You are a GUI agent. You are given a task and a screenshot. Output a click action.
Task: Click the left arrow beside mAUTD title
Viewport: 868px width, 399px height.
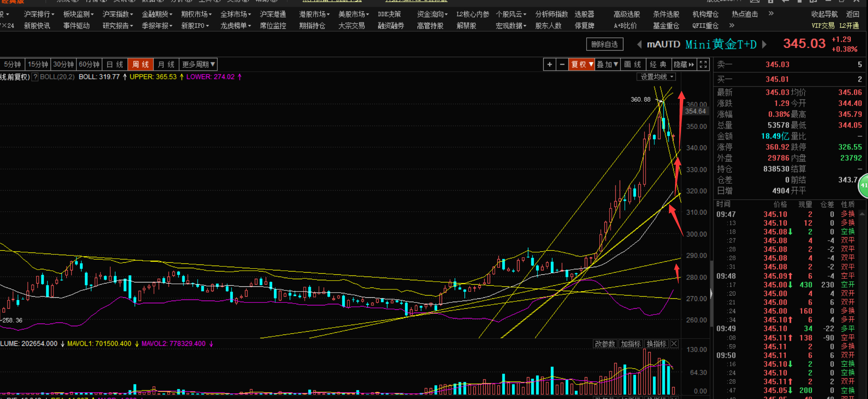tap(639, 44)
